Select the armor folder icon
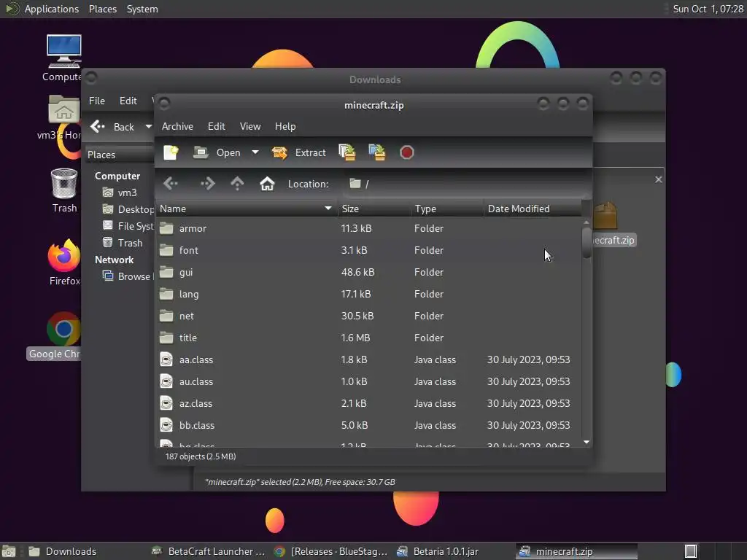The width and height of the screenshot is (747, 560). click(x=166, y=228)
